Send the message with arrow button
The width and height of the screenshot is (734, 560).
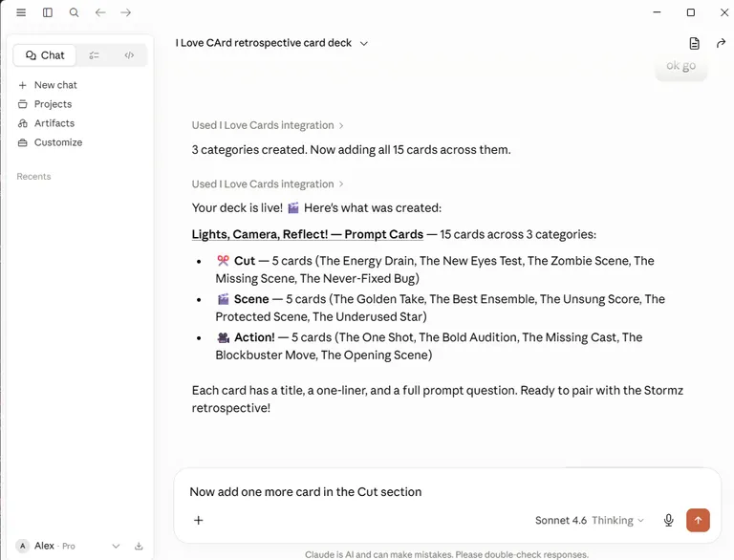(698, 520)
